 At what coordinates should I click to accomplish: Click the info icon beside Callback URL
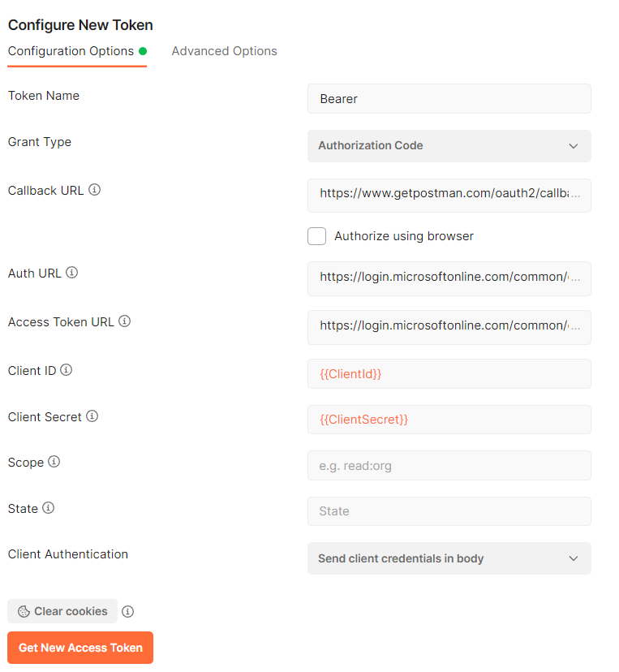click(95, 190)
